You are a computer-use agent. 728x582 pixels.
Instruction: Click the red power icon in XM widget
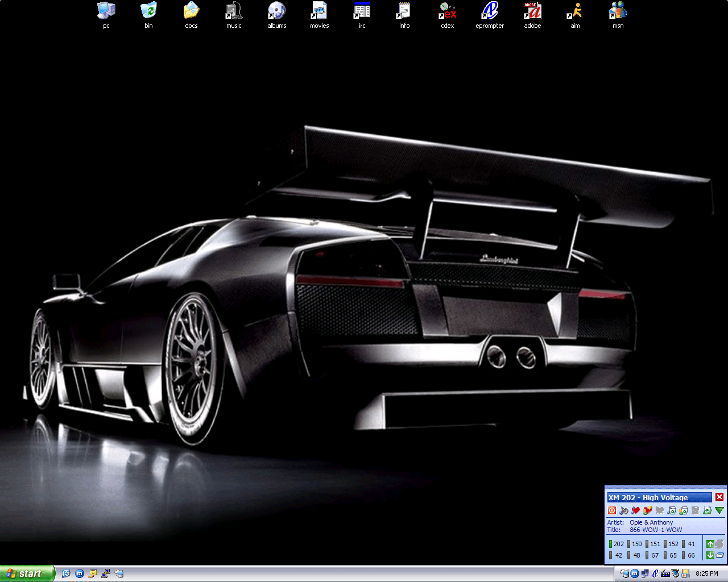point(612,510)
